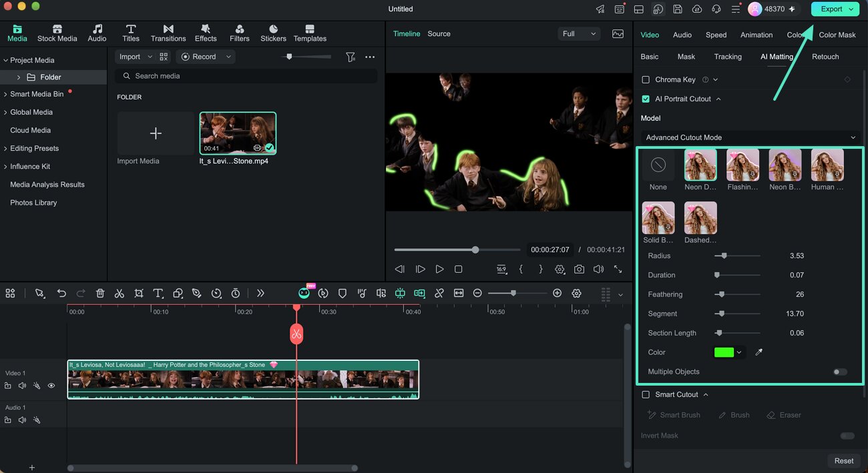This screenshot has width=868, height=473.
Task: Enable the Smart Cutout checkbox
Action: (646, 394)
